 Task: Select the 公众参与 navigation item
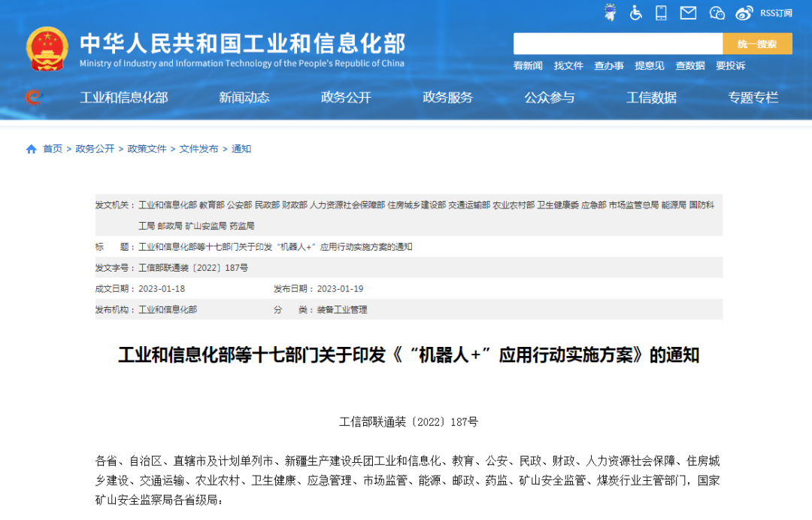550,97
